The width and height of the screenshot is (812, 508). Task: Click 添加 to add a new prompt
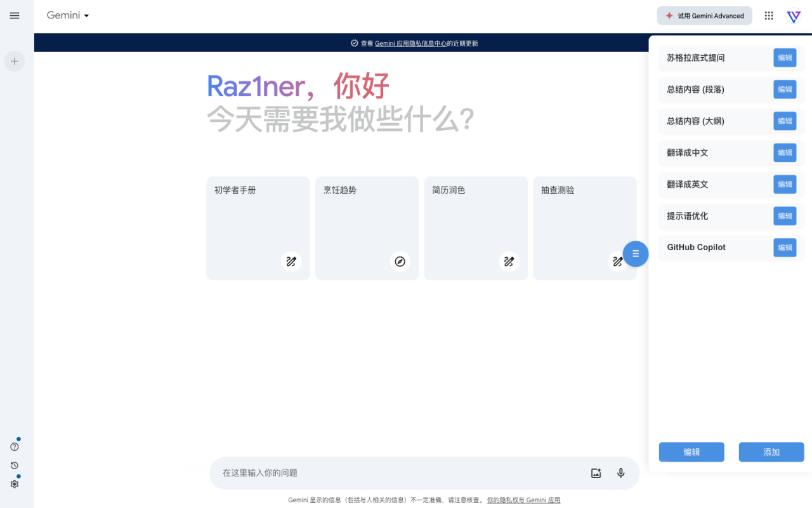click(x=771, y=451)
